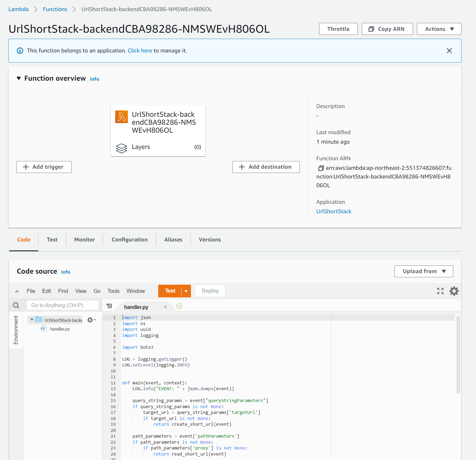
Task: Click the Throttle button
Action: [x=338, y=29]
